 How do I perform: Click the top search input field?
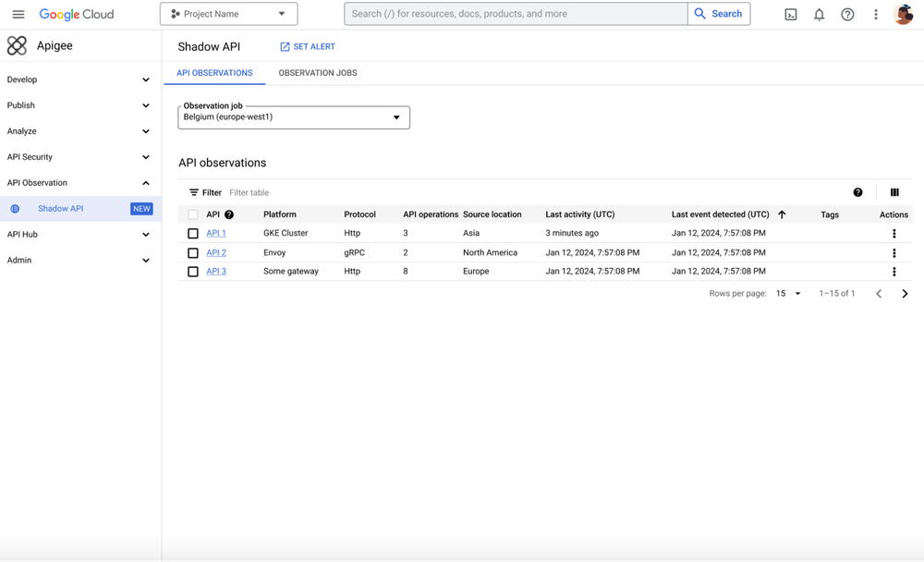coord(516,14)
